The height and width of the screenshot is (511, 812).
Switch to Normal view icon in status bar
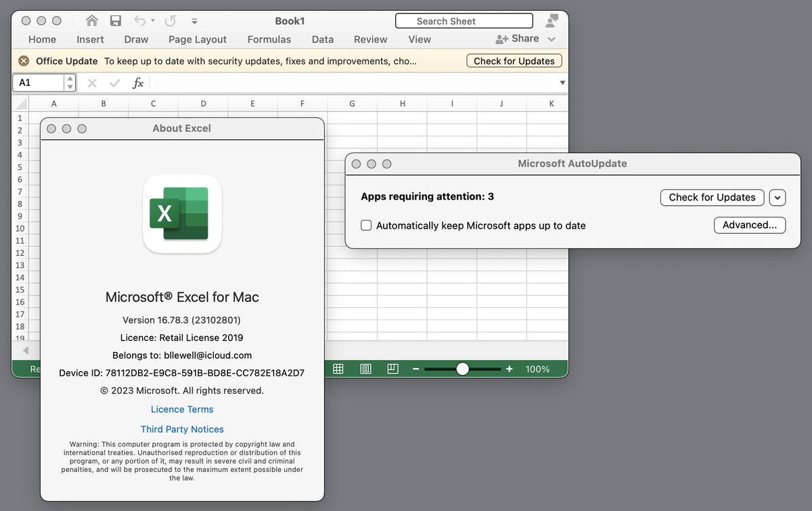(338, 369)
